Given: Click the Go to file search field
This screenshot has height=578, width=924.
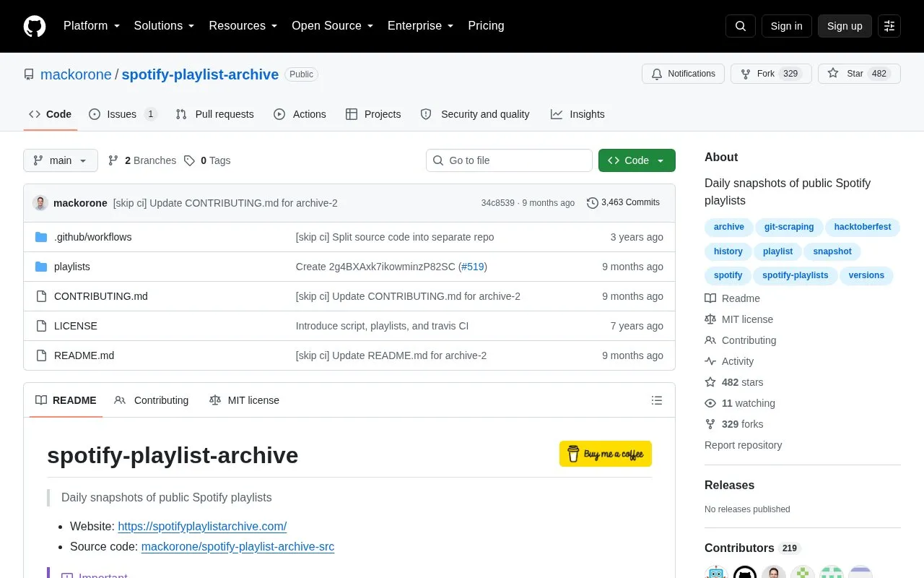Looking at the screenshot, I should click(509, 160).
